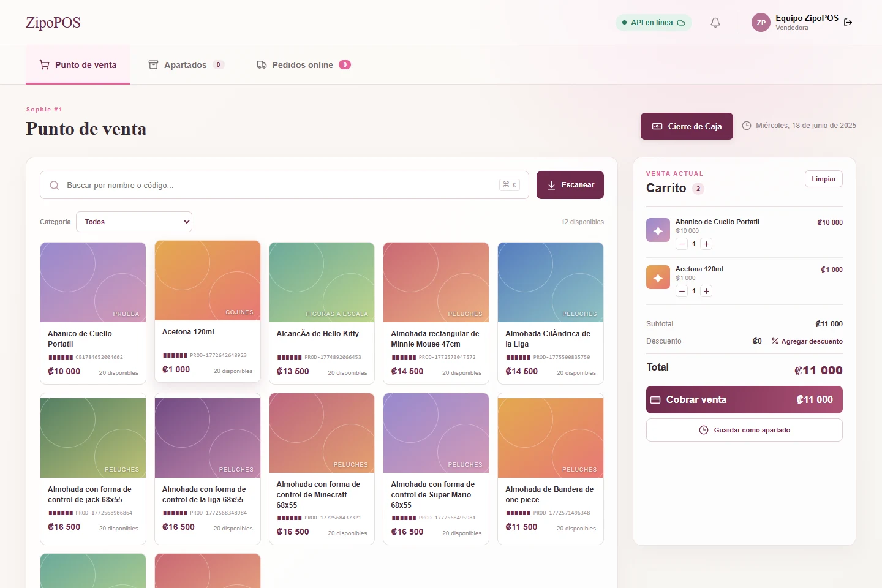Click the Acetona 120ml cart item icon
Screen dimensions: 882x588
(x=658, y=277)
